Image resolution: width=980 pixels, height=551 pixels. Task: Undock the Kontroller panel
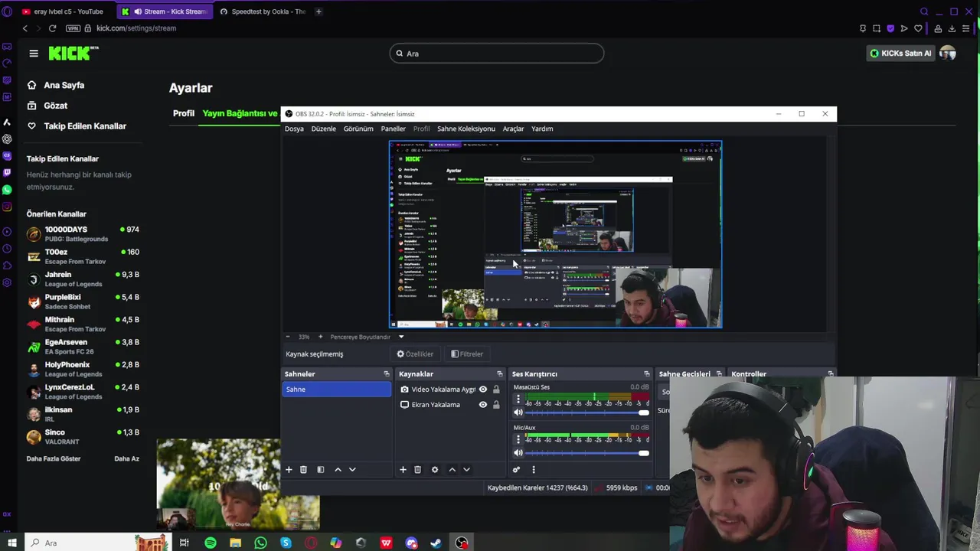point(831,374)
